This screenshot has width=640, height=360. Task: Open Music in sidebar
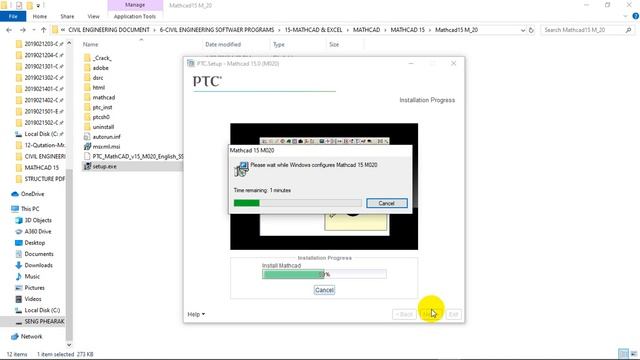pos(27,276)
